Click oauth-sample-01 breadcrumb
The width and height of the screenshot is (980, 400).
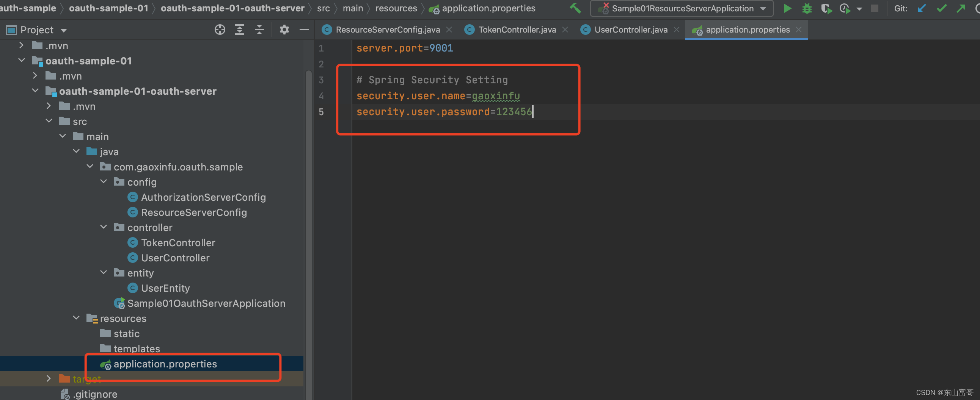pyautogui.click(x=108, y=8)
